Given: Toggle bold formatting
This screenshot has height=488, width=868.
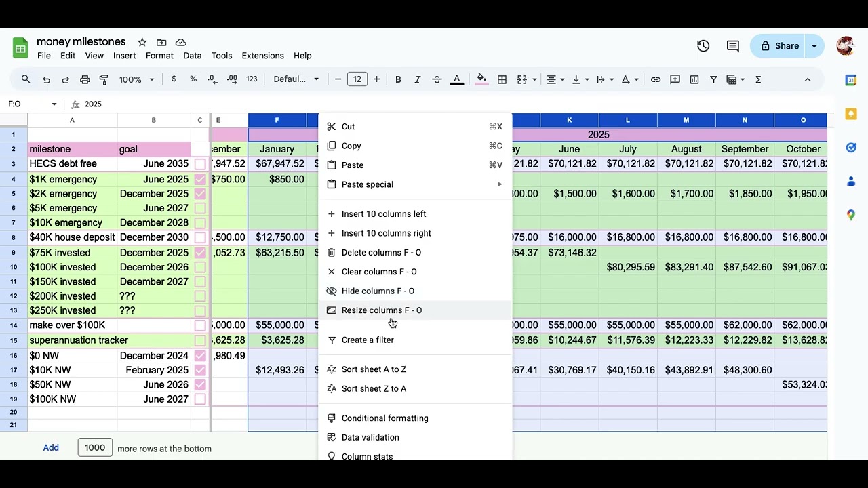Looking at the screenshot, I should (398, 79).
